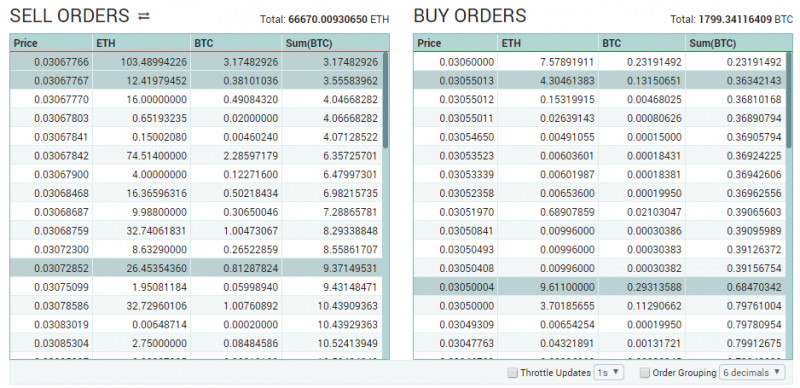
Task: Click the Buy Orders table scrollbar thumb
Action: pos(789,101)
